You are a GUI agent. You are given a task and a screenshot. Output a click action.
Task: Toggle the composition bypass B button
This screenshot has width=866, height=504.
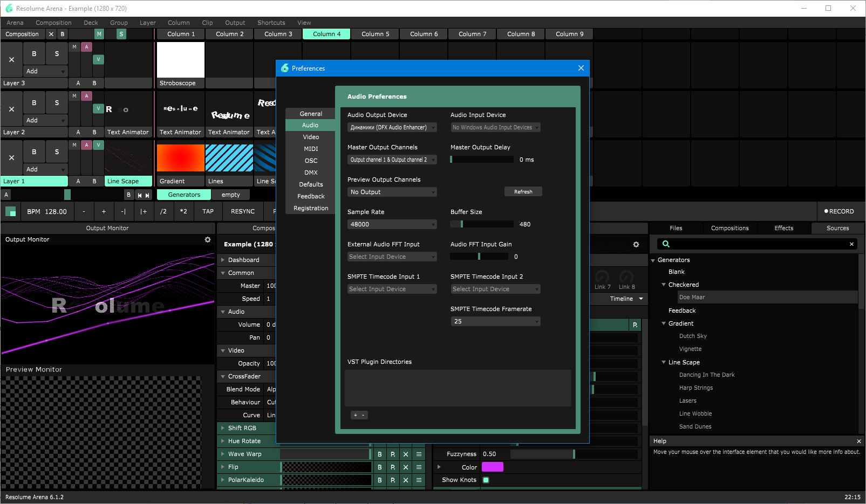pos(63,34)
